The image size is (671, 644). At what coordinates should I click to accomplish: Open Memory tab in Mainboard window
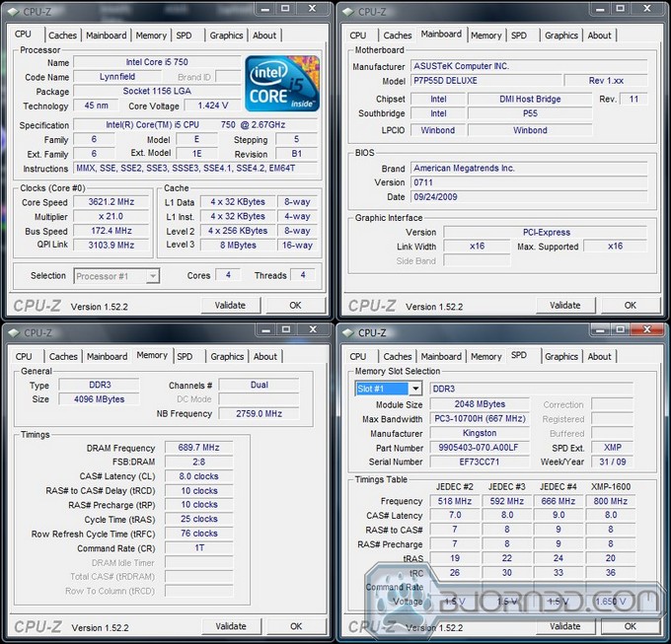[486, 36]
